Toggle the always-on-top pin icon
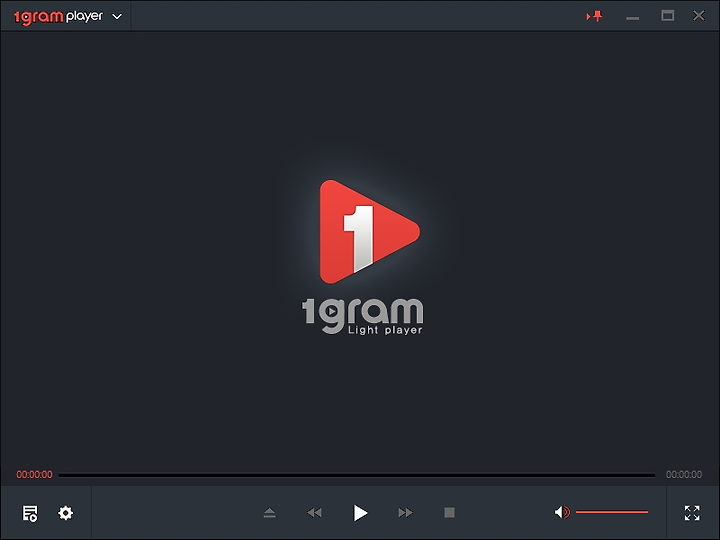 point(594,17)
